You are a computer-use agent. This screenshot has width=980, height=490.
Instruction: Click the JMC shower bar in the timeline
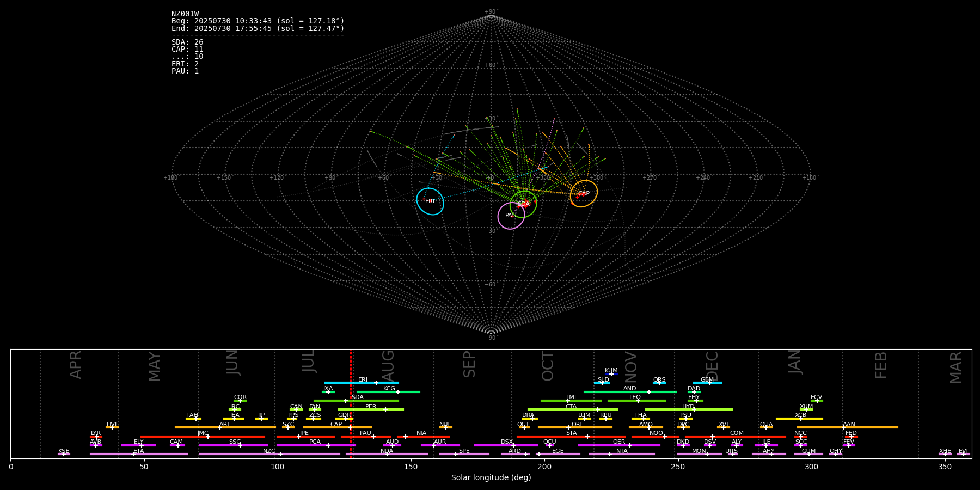(x=203, y=437)
